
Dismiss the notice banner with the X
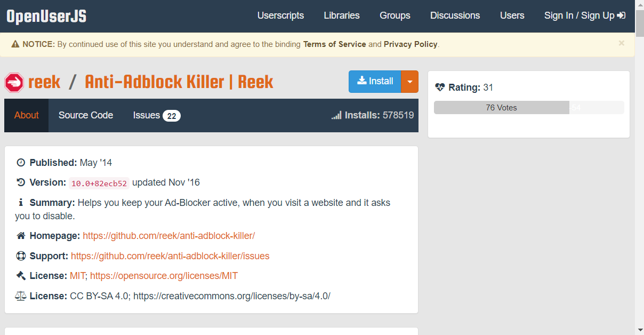click(621, 43)
